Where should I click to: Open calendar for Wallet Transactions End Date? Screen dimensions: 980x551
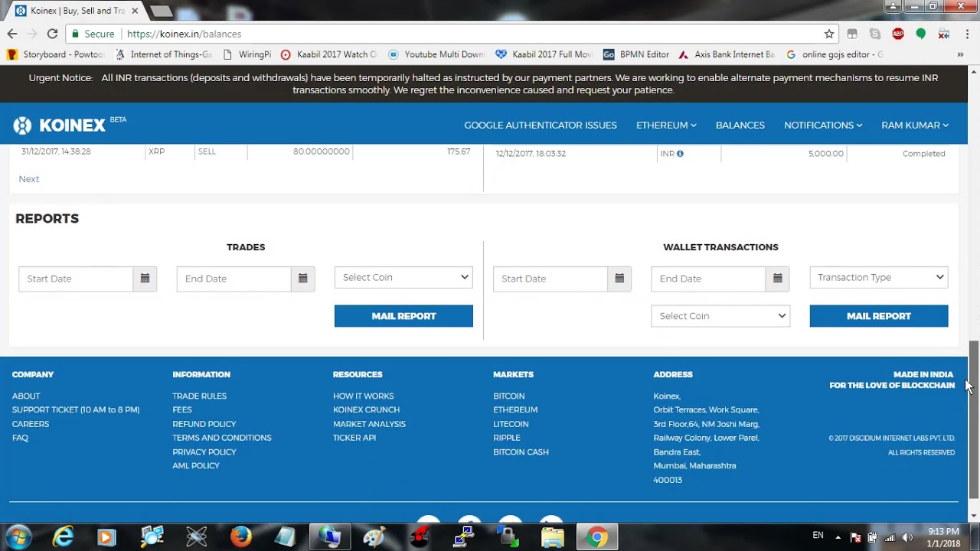pos(777,279)
